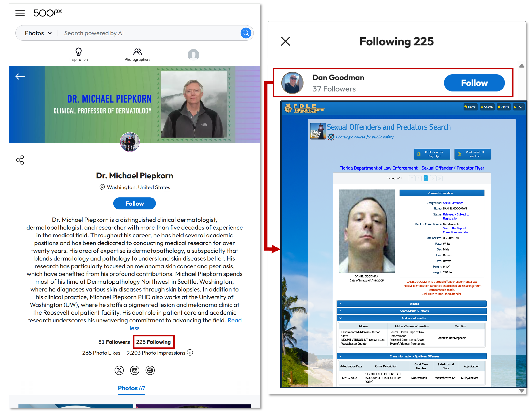Viewport: 532px width, 411px height.
Task: Open 'Search the Dept of Corrections Website'
Action: coord(455,230)
